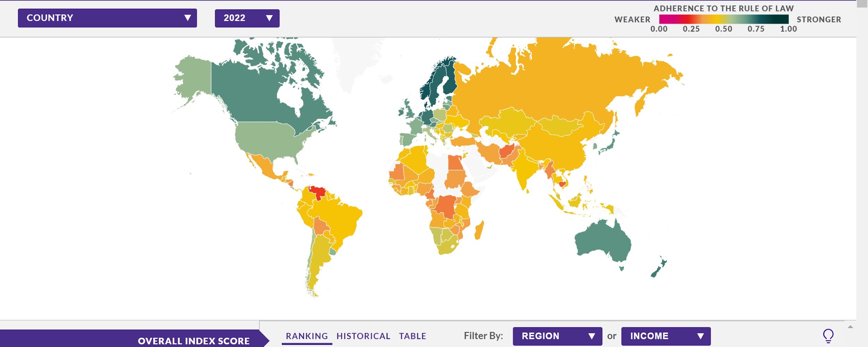Click the OVERALL INDEX SCORE button
The height and width of the screenshot is (347, 868).
(x=193, y=340)
